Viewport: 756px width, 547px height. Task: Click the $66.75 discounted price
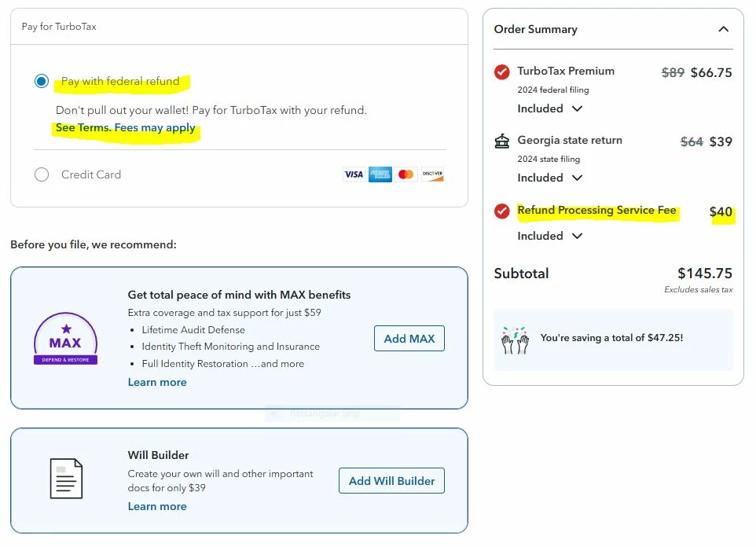(x=711, y=73)
